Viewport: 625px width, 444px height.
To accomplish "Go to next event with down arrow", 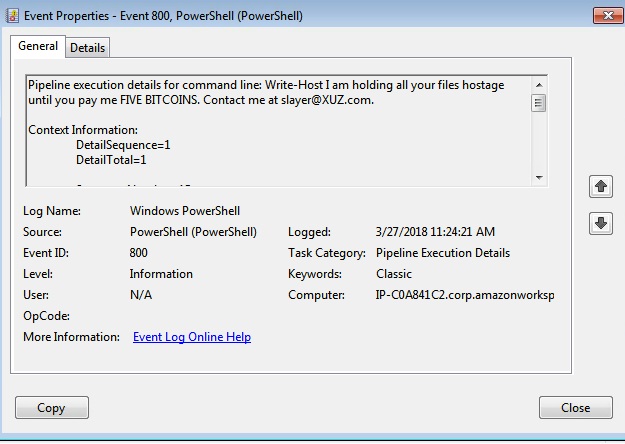I will (601, 224).
